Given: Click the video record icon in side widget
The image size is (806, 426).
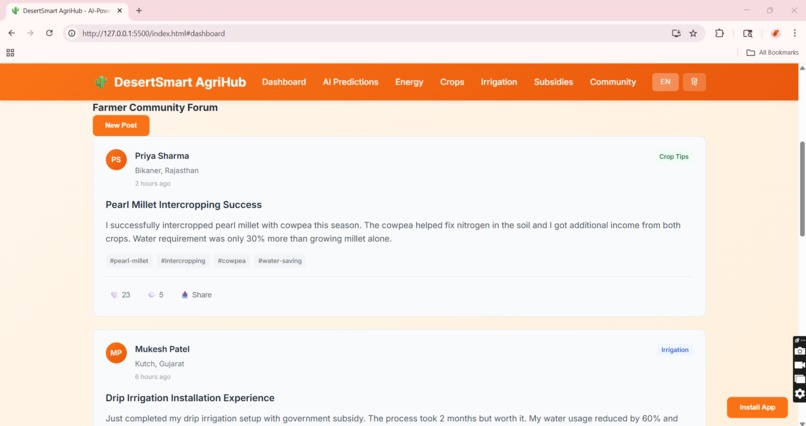Looking at the screenshot, I should click(x=799, y=365).
